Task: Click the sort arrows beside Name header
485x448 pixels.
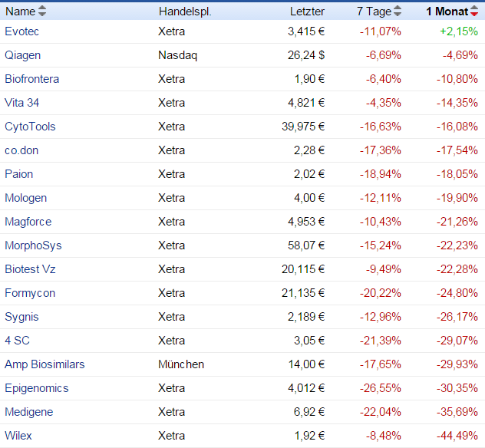Action: [42, 12]
